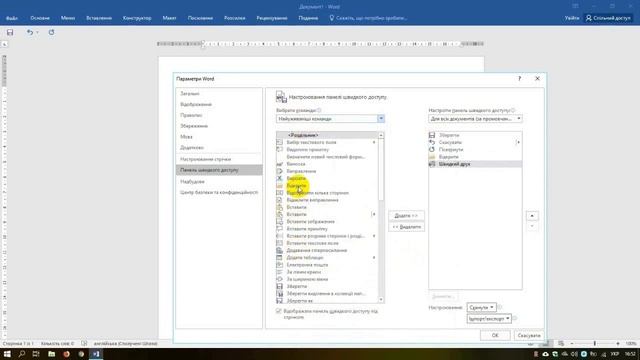Select Зберегти як command in left list
This screenshot has width=640, height=360.
coord(300,301)
